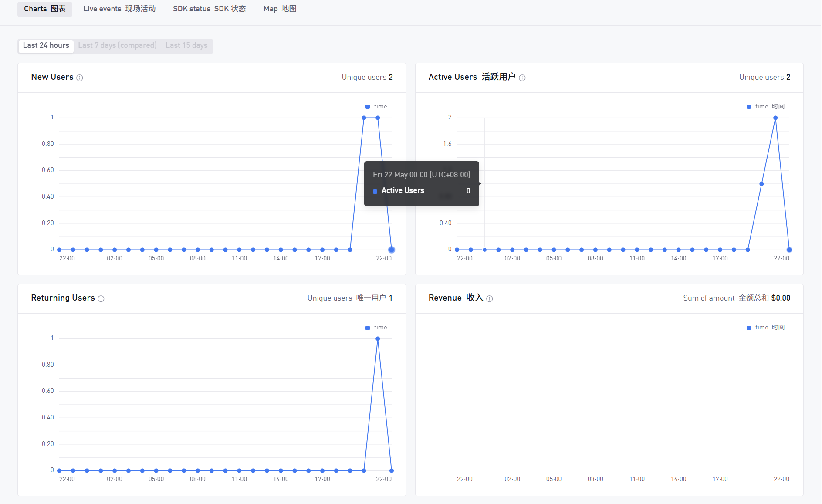Image resolution: width=822 pixels, height=504 pixels.
Task: Click the New Users card title
Action: click(x=52, y=77)
